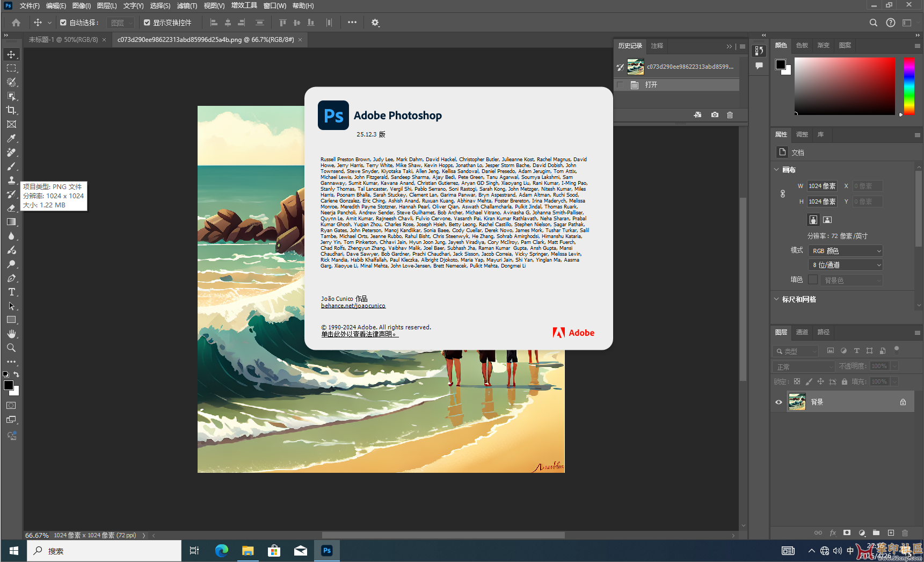Toggle width and height link icon
Viewport: 924px width, 562px height.
pyautogui.click(x=783, y=193)
